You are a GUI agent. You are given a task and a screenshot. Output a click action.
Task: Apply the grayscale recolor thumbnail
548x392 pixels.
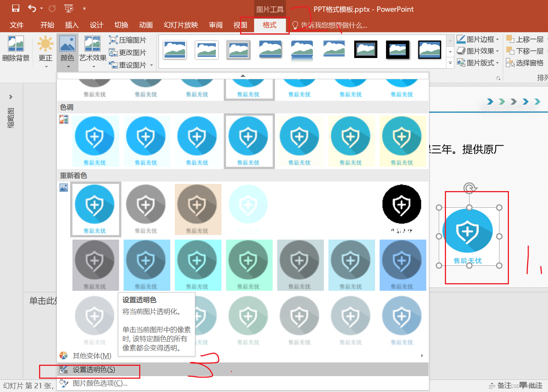coord(147,210)
